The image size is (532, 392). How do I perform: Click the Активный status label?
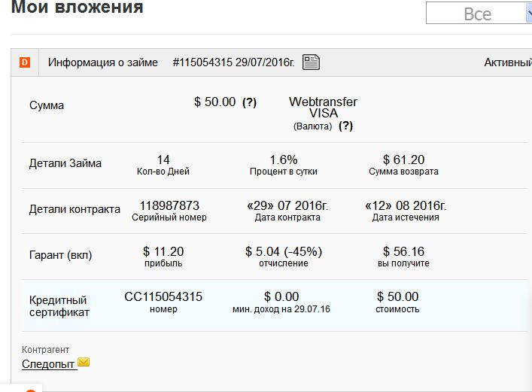507,62
